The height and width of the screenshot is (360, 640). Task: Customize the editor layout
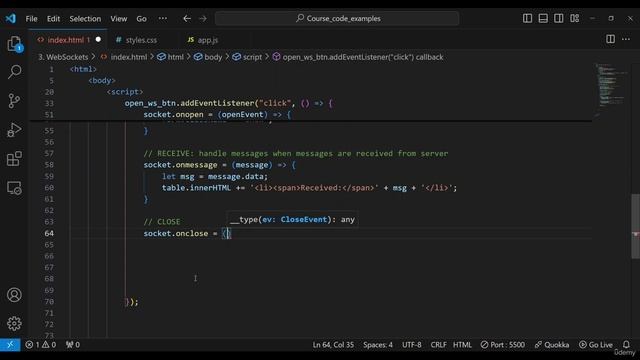tap(575, 18)
